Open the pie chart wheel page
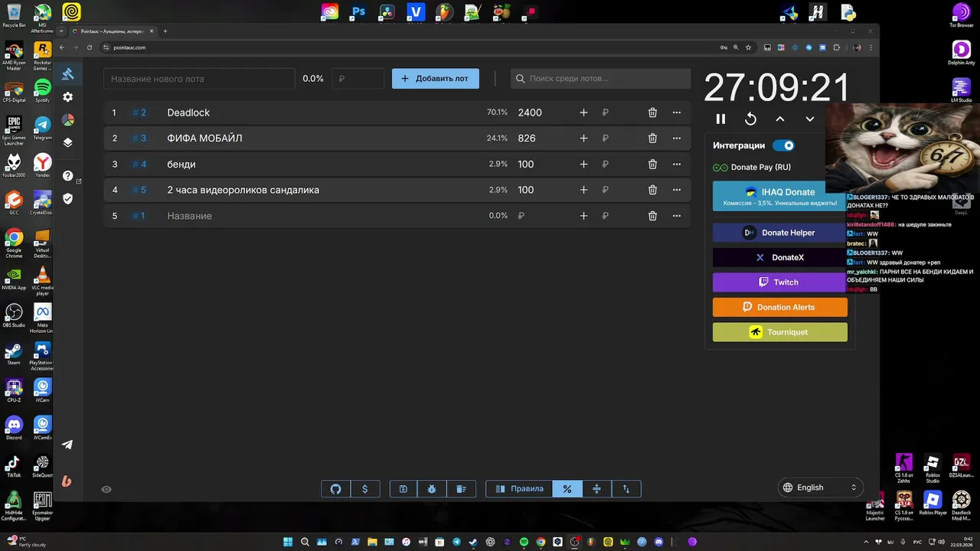This screenshot has height=551, width=980. [x=68, y=120]
